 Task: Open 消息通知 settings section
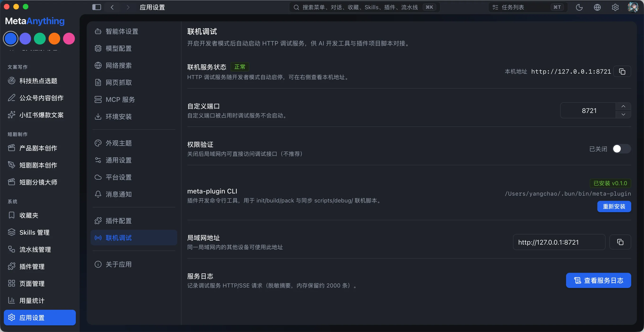pyautogui.click(x=133, y=194)
